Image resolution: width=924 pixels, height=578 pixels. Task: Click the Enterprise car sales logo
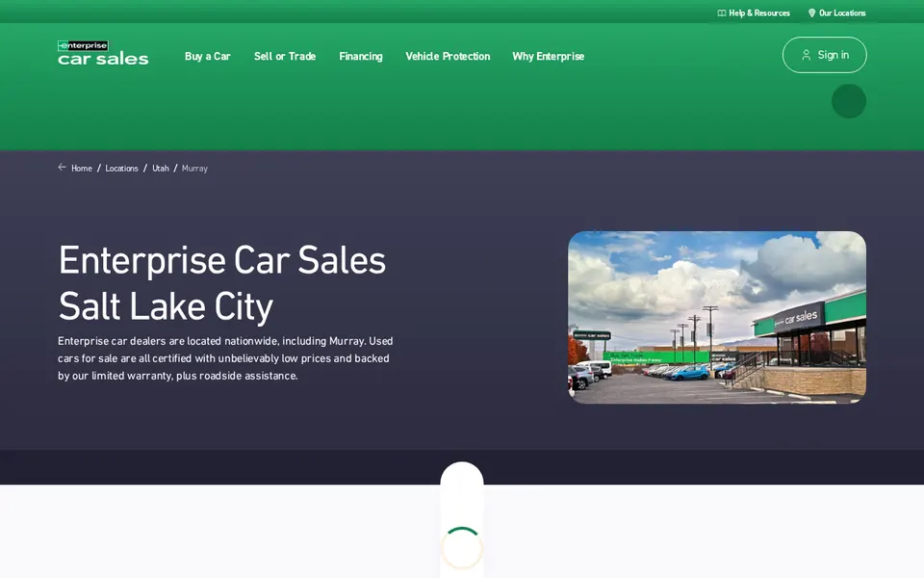[x=103, y=52]
